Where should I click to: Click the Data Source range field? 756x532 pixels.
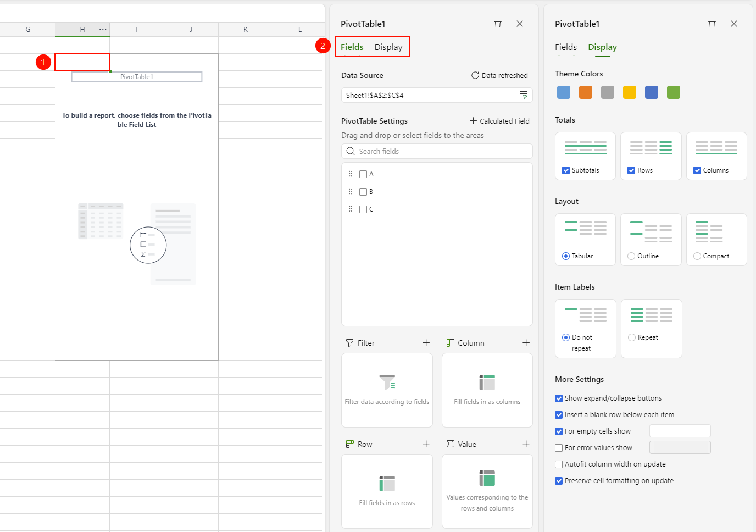[x=437, y=95]
